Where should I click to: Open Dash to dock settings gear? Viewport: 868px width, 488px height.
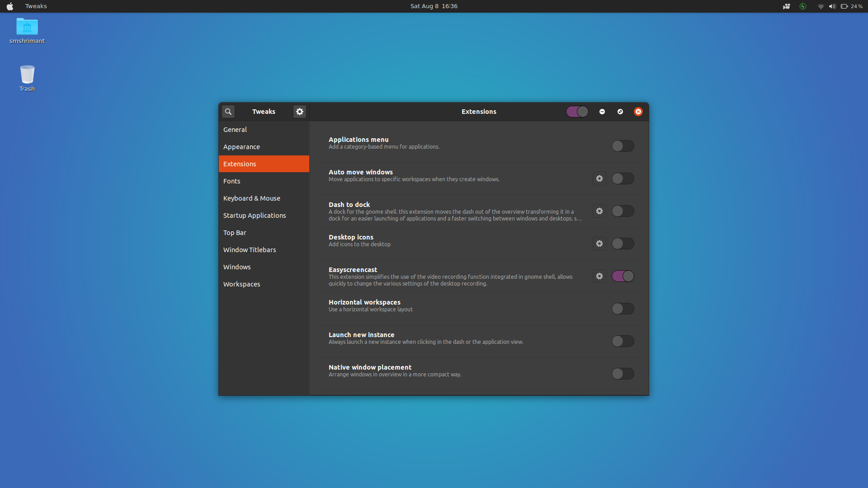pos(599,211)
